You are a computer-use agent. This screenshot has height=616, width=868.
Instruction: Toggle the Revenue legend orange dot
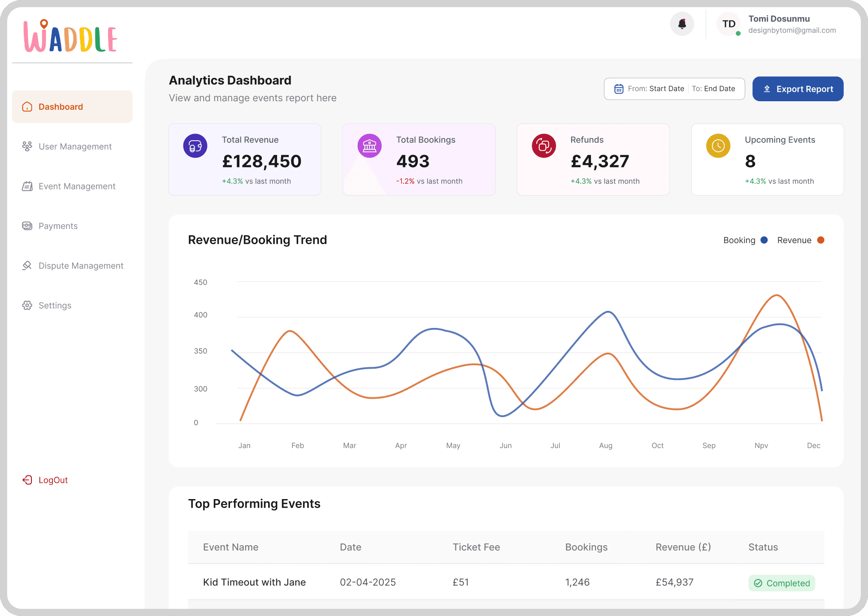(821, 240)
